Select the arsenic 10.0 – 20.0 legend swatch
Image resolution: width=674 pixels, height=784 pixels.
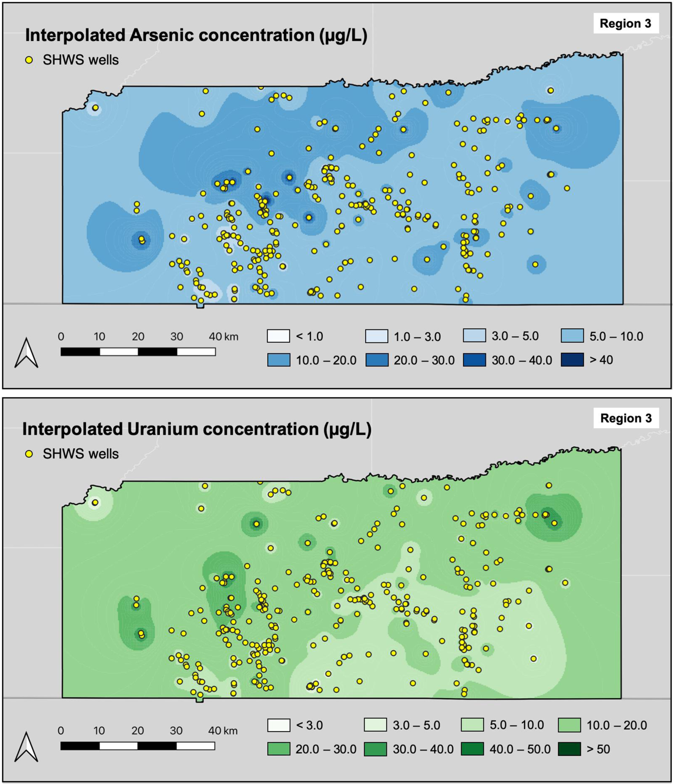click(279, 360)
